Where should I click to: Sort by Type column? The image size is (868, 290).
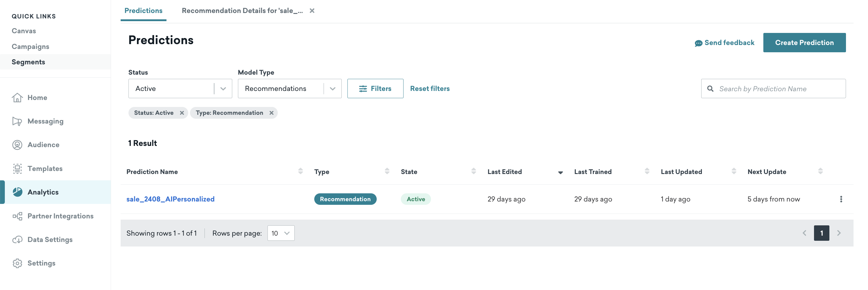point(387,171)
